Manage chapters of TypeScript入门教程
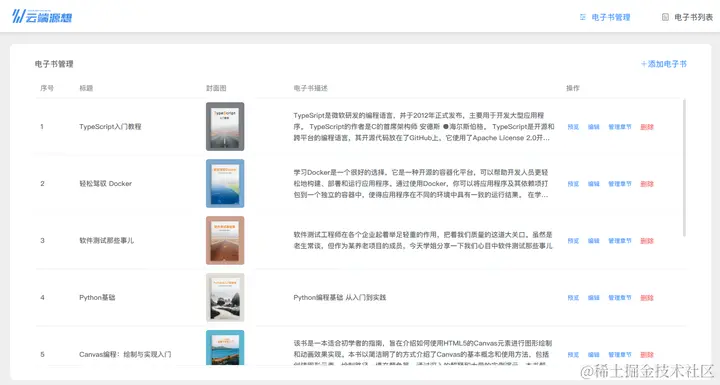The height and width of the screenshot is (385, 720). (620, 127)
